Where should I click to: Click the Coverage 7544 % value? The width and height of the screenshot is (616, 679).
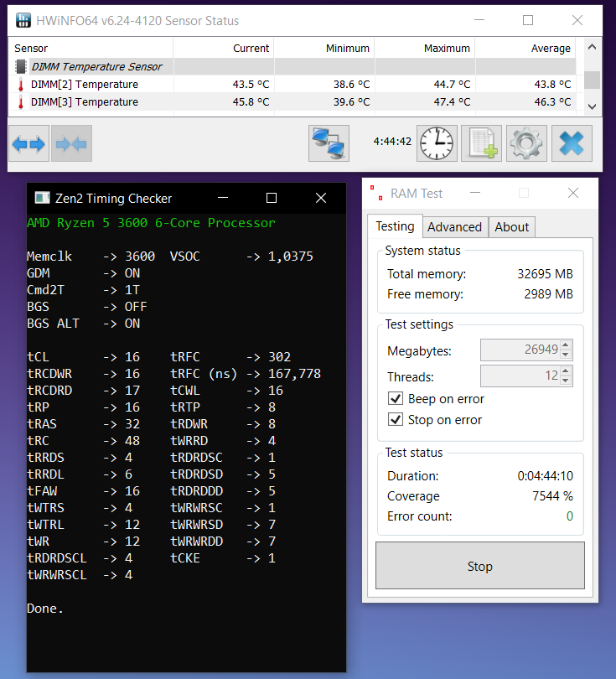[552, 495]
